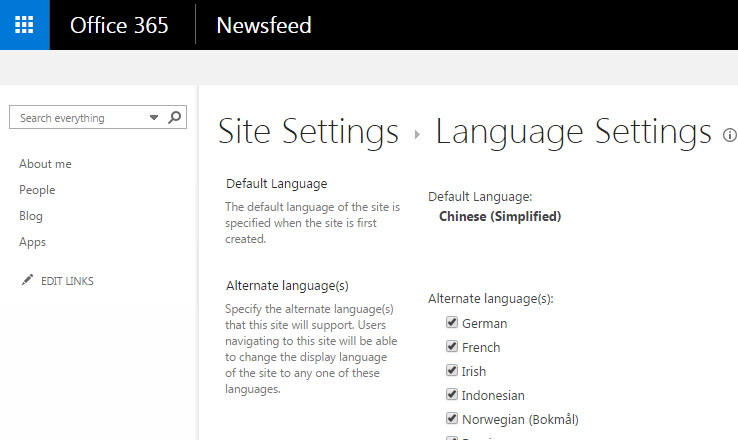Image resolution: width=738 pixels, height=440 pixels.
Task: Click the Language Settings info icon
Action: point(730,136)
